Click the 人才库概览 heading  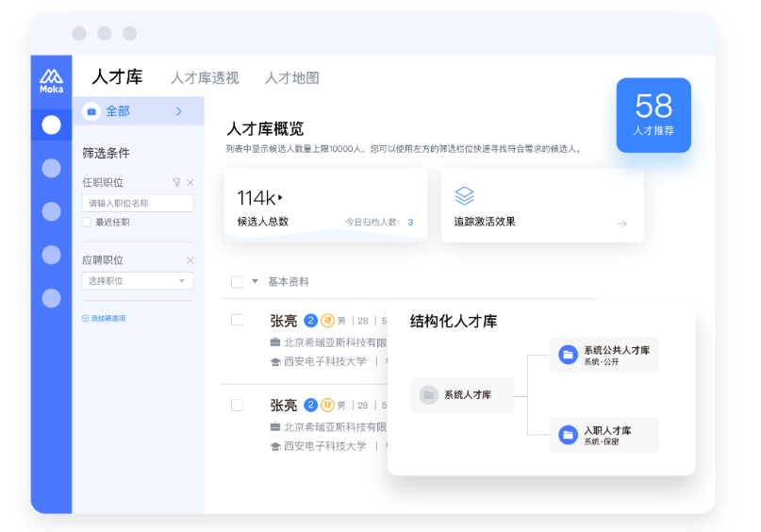[x=265, y=128]
